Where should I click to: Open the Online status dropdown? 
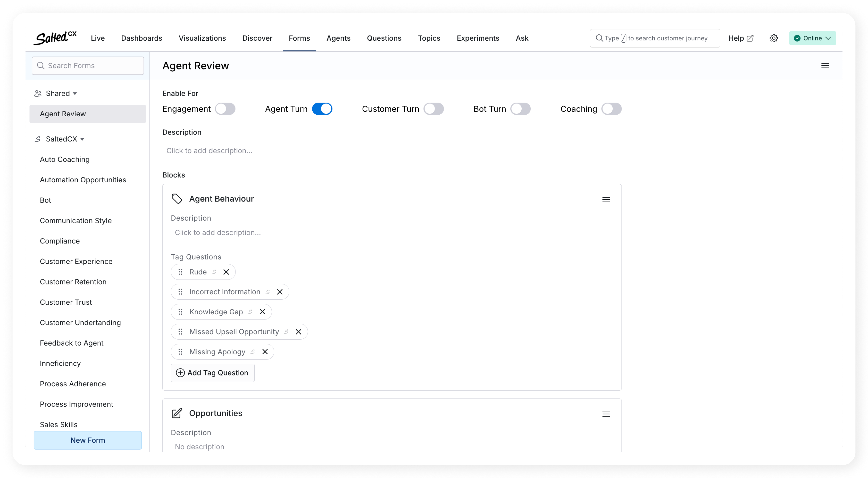pos(812,38)
